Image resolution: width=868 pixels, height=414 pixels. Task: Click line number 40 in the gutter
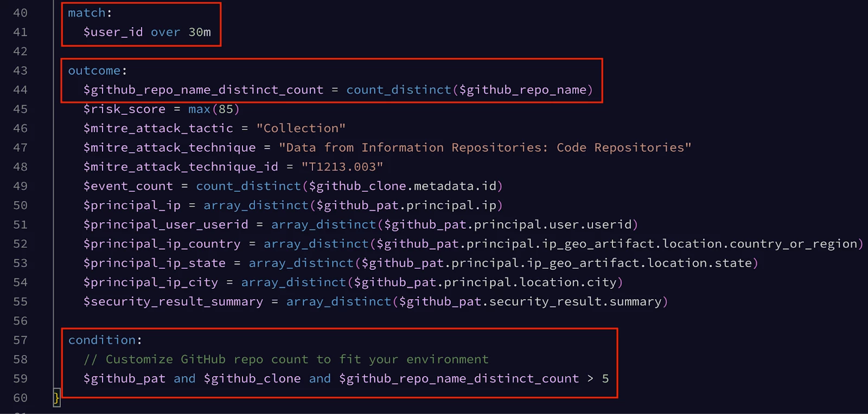pyautogui.click(x=20, y=13)
